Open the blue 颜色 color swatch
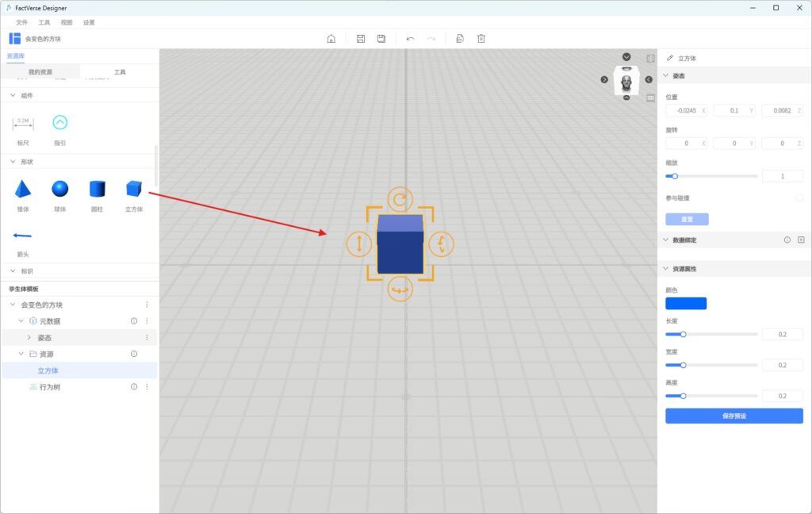 coord(686,303)
